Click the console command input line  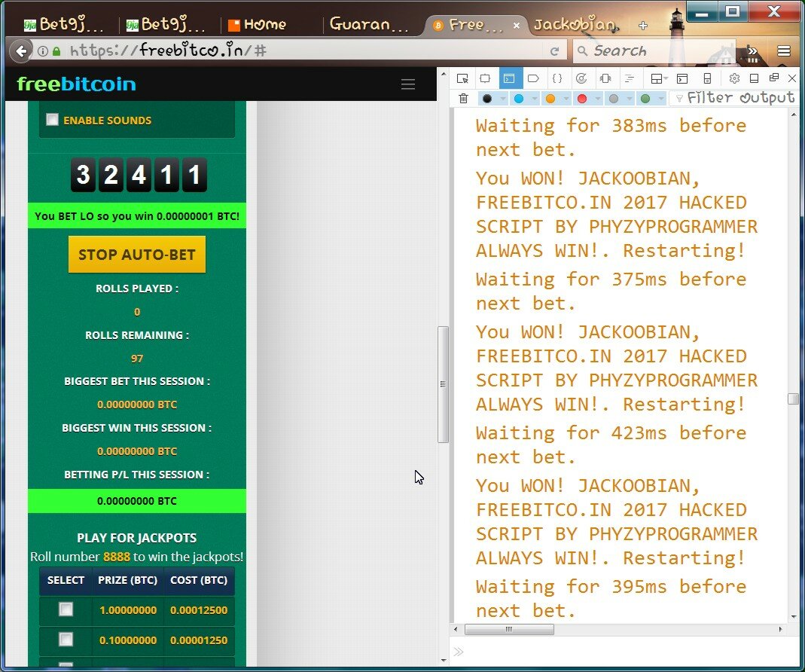pyautogui.click(x=624, y=652)
